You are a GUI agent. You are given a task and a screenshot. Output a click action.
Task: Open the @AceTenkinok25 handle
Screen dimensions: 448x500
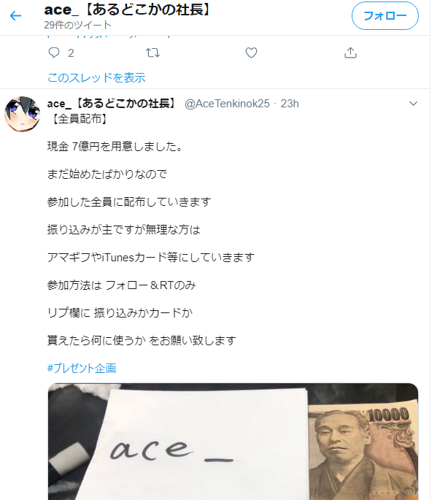[x=227, y=104]
